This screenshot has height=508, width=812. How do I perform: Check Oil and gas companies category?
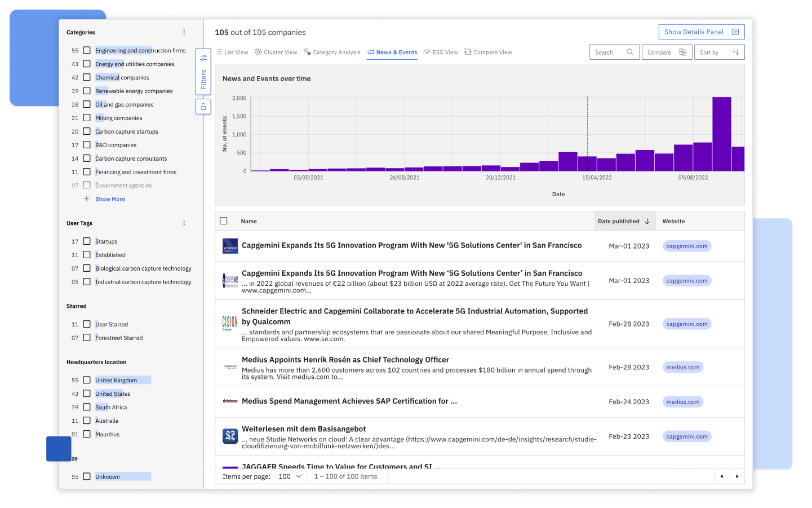[87, 104]
